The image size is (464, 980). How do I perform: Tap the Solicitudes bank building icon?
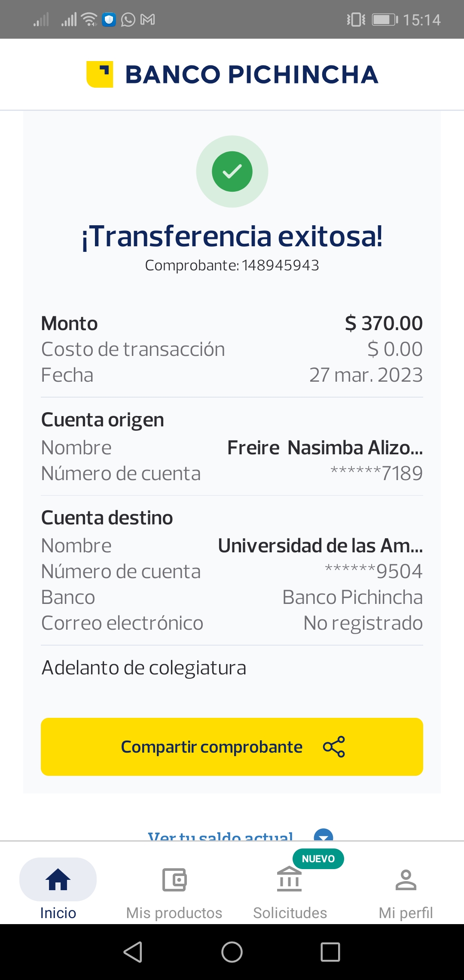290,879
